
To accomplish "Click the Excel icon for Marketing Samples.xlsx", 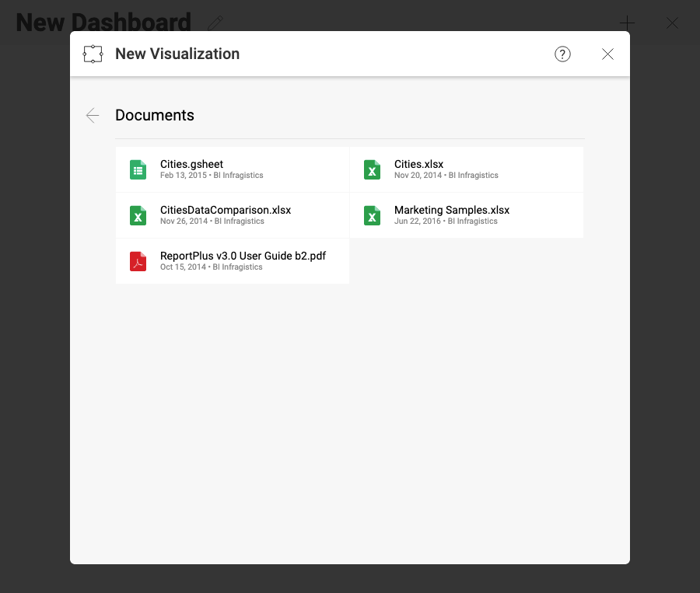I will pyautogui.click(x=372, y=215).
